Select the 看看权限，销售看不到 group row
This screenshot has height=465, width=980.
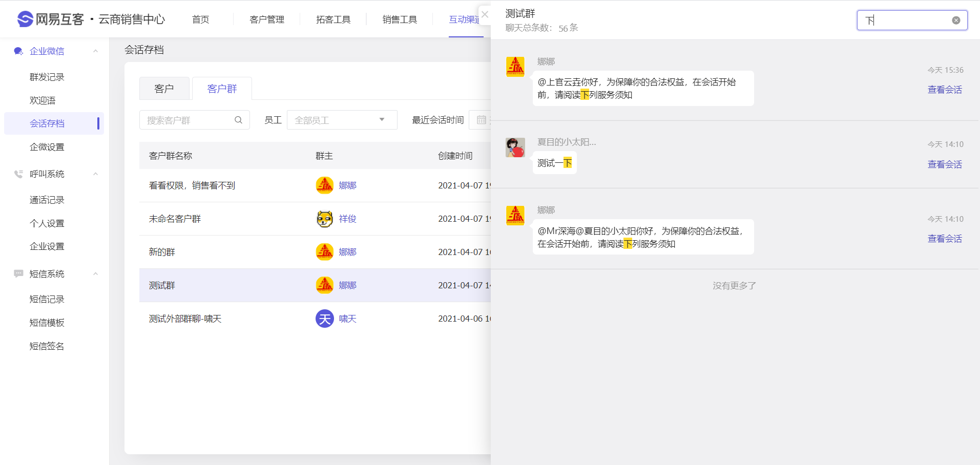coord(315,185)
